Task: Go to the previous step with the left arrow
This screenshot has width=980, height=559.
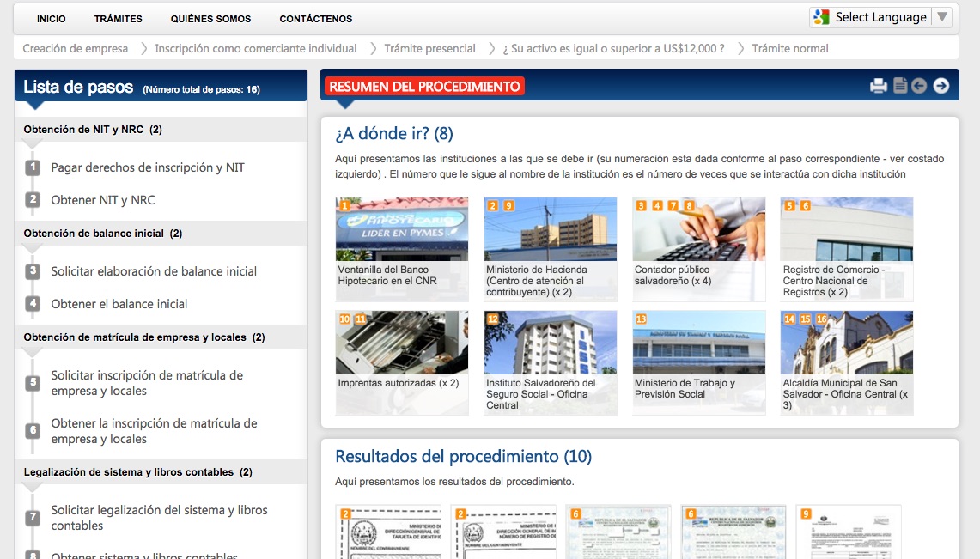Action: tap(920, 86)
